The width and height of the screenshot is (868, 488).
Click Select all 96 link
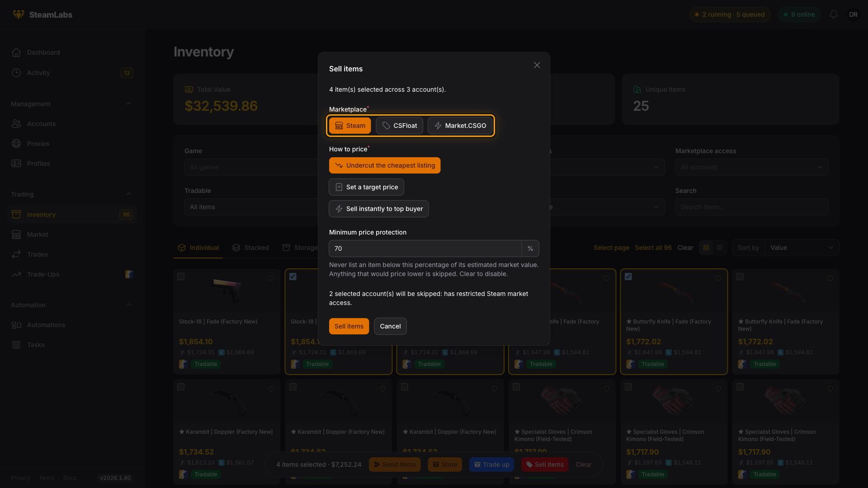[653, 248]
